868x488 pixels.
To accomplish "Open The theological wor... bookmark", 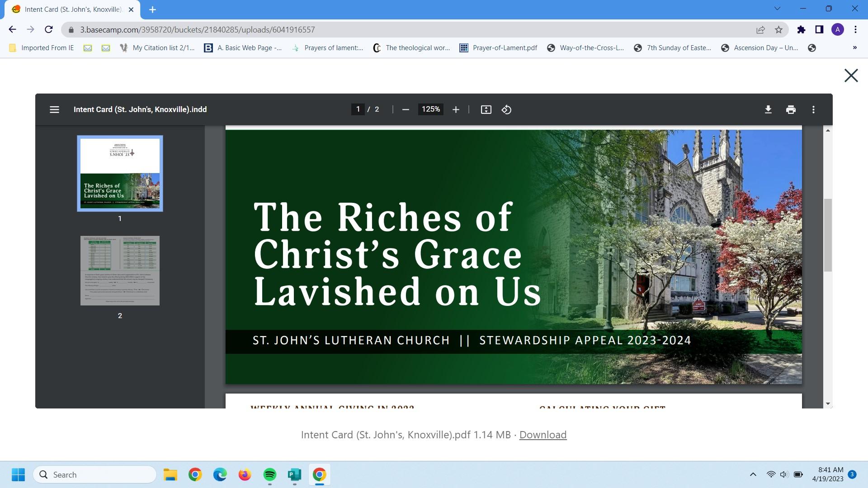I will click(x=411, y=48).
